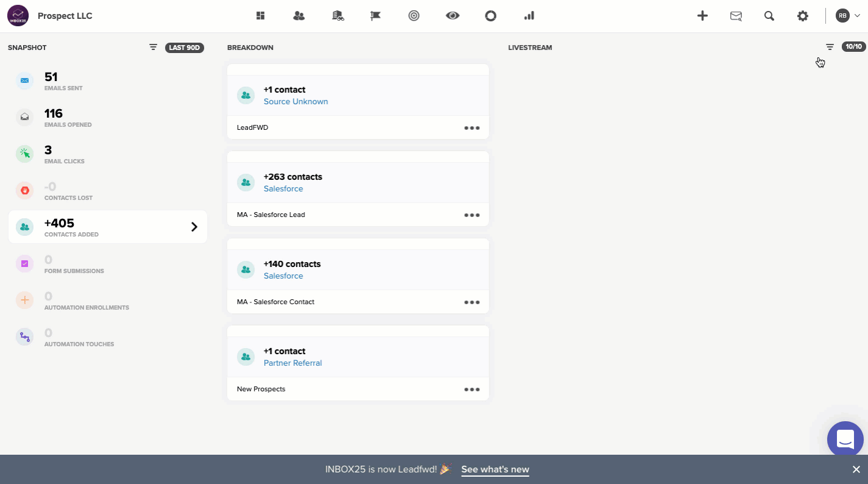Open the Source Unknown link
Image resolution: width=868 pixels, height=484 pixels.
pyautogui.click(x=295, y=102)
